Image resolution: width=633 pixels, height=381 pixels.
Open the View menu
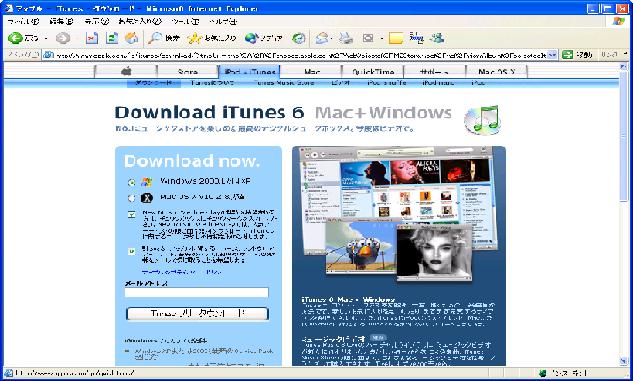pos(96,21)
